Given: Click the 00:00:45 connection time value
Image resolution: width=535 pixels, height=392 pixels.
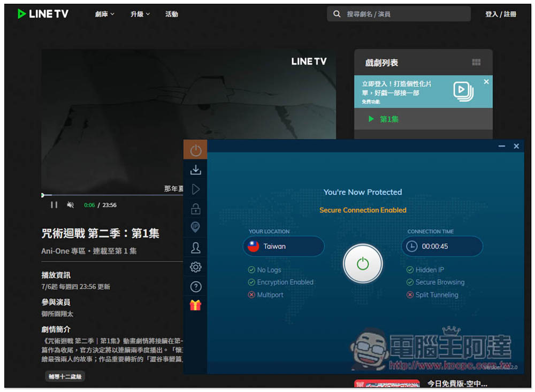Looking at the screenshot, I should point(434,247).
